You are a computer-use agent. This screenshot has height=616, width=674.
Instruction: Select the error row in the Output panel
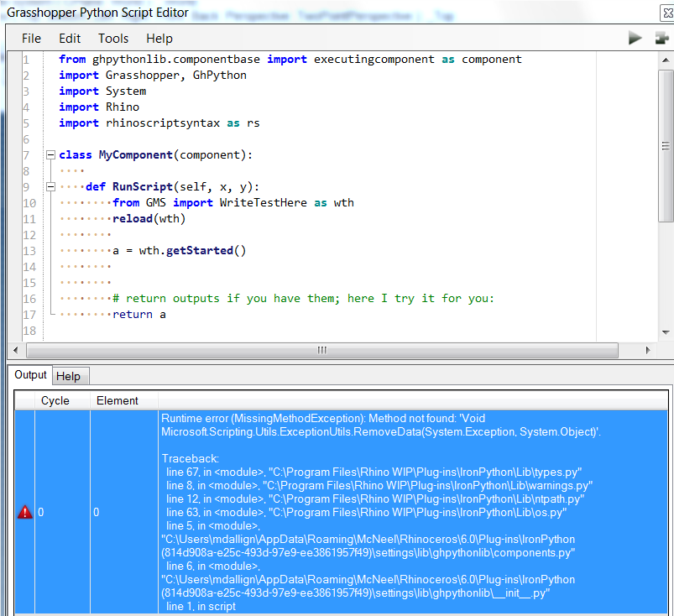click(x=336, y=512)
